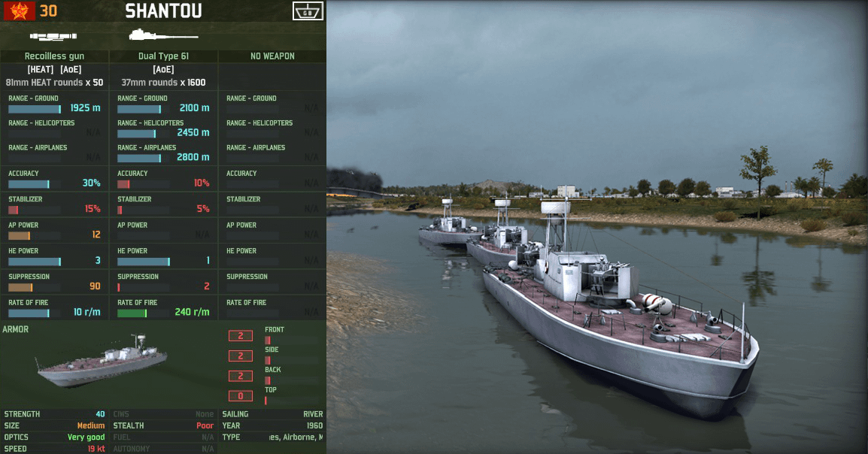The image size is (868, 454).
Task: Select the recoilless gun weapon icon
Action: [x=53, y=37]
